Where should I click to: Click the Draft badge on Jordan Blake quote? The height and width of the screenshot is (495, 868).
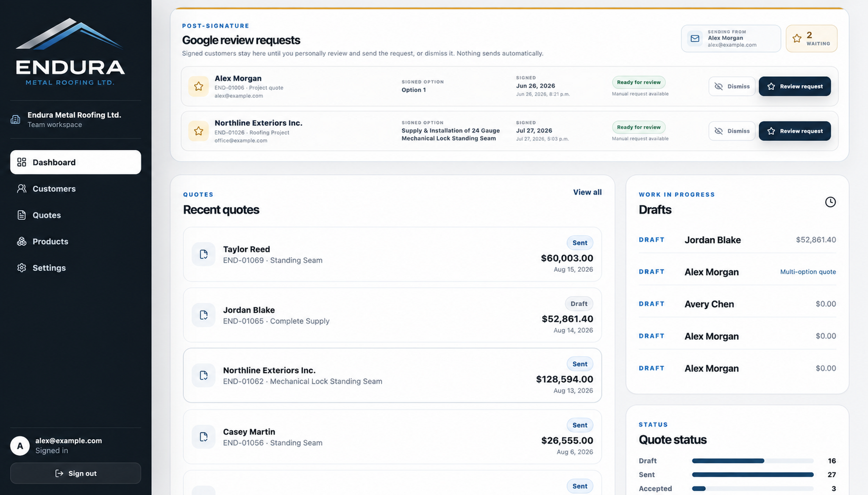[579, 304]
